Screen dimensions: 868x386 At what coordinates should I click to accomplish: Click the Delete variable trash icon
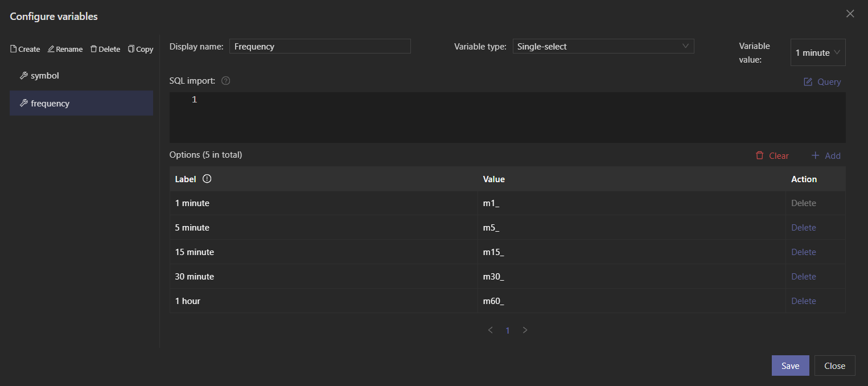click(94, 50)
